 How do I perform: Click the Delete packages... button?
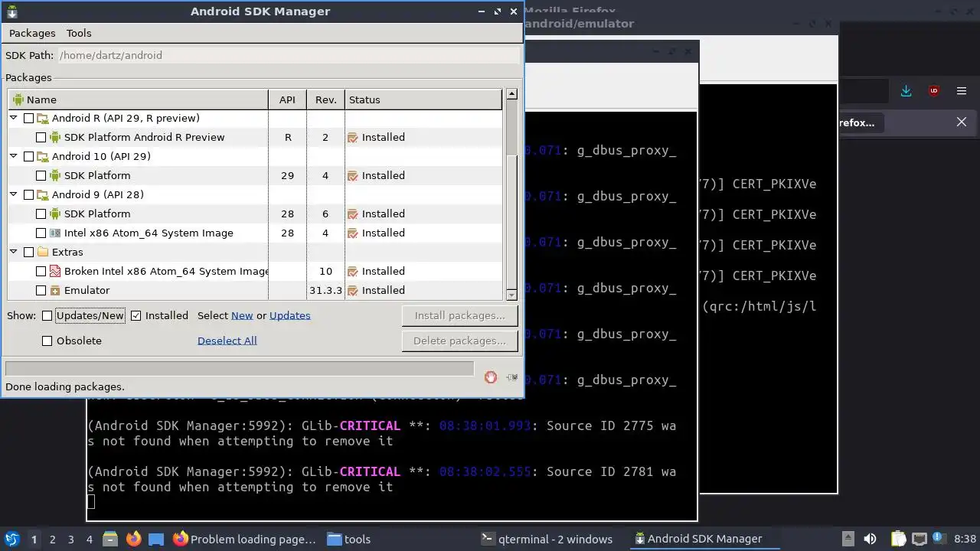(x=459, y=341)
